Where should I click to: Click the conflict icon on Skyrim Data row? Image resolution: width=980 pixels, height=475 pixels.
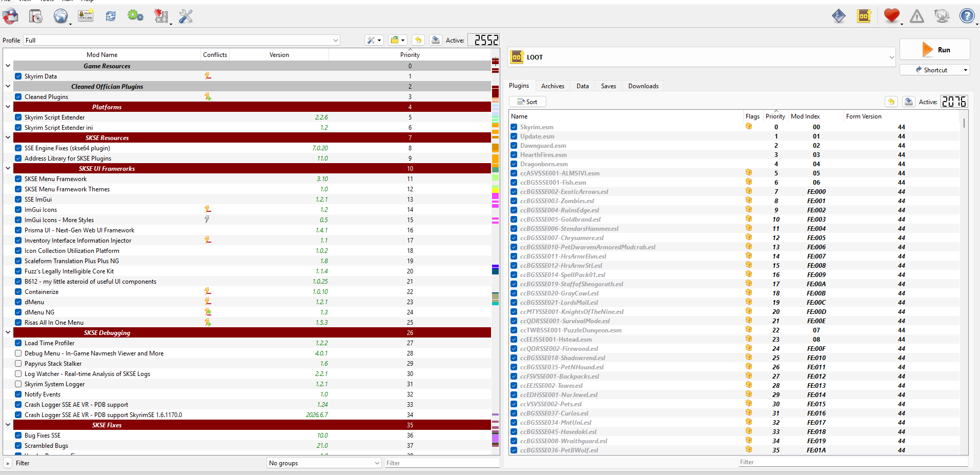pyautogui.click(x=208, y=76)
